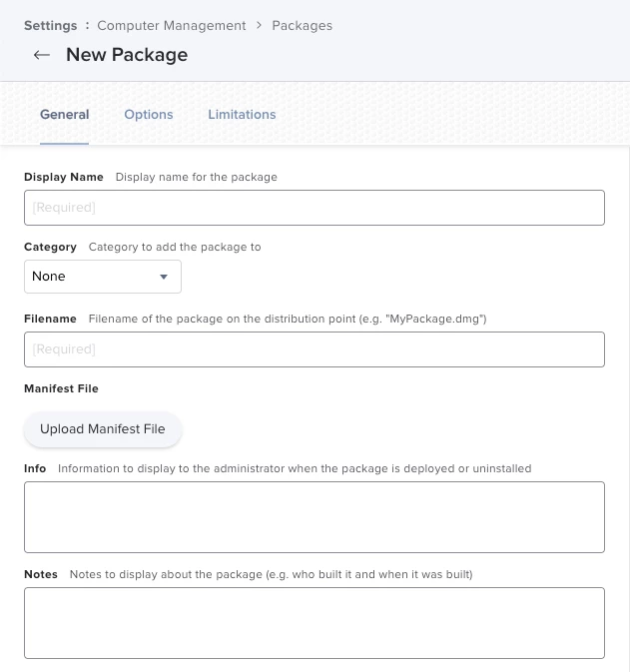
Task: Click into the Filename text field
Action: click(x=314, y=349)
